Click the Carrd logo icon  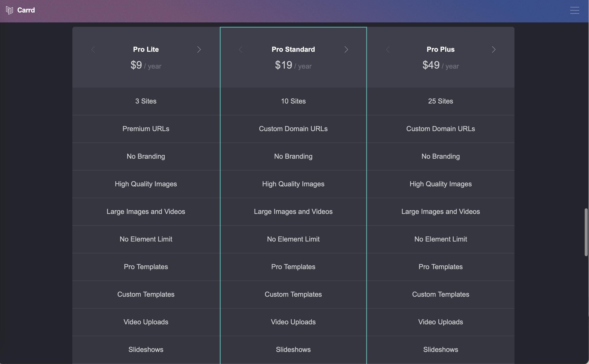coord(9,10)
